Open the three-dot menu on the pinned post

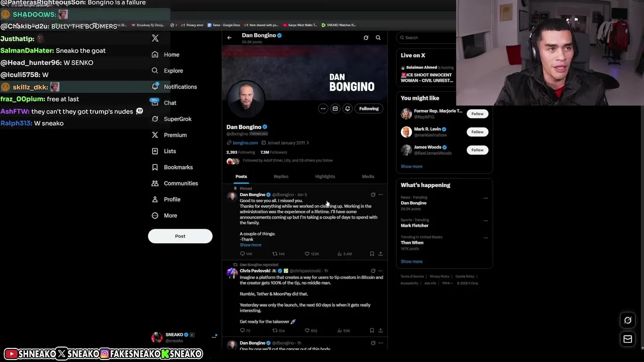click(x=380, y=195)
